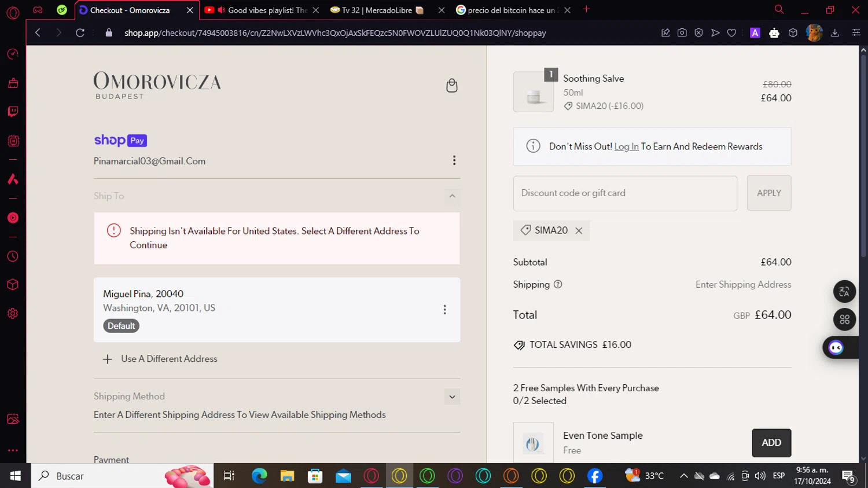Open a new browser tab

[x=586, y=9]
